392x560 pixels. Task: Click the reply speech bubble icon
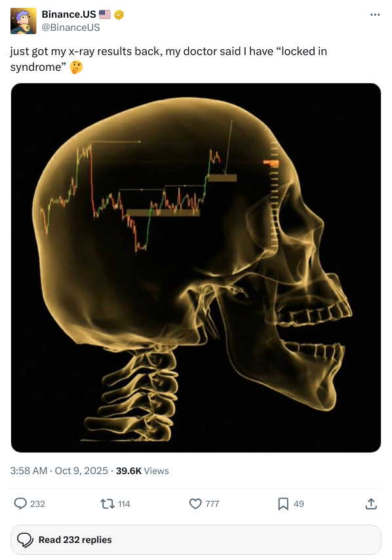pos(20,504)
